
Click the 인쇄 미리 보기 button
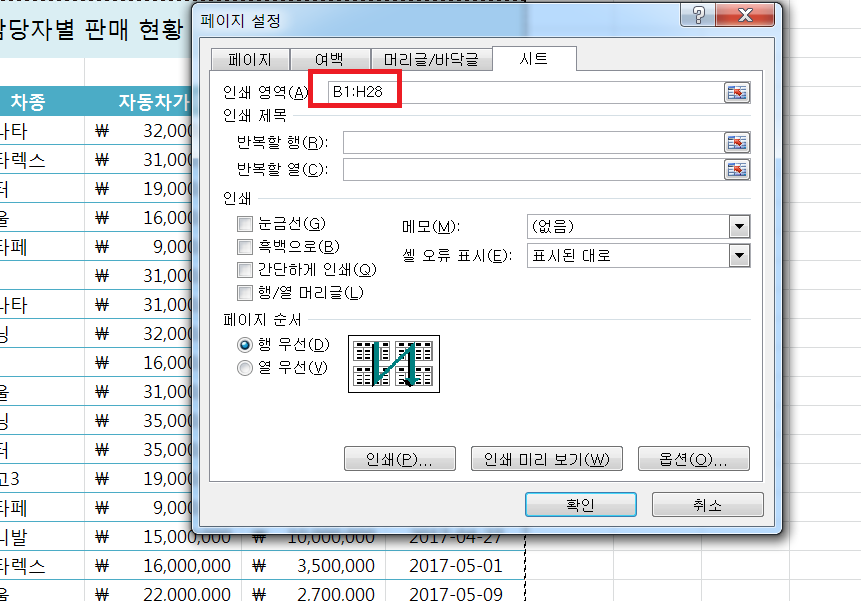546,459
